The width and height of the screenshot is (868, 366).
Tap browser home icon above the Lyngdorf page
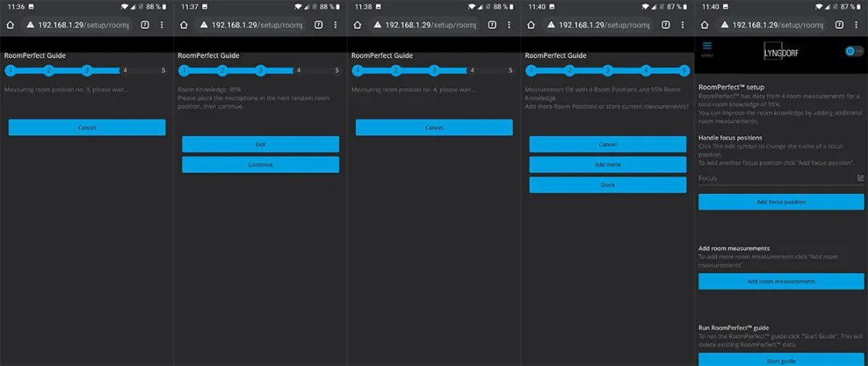(x=704, y=25)
